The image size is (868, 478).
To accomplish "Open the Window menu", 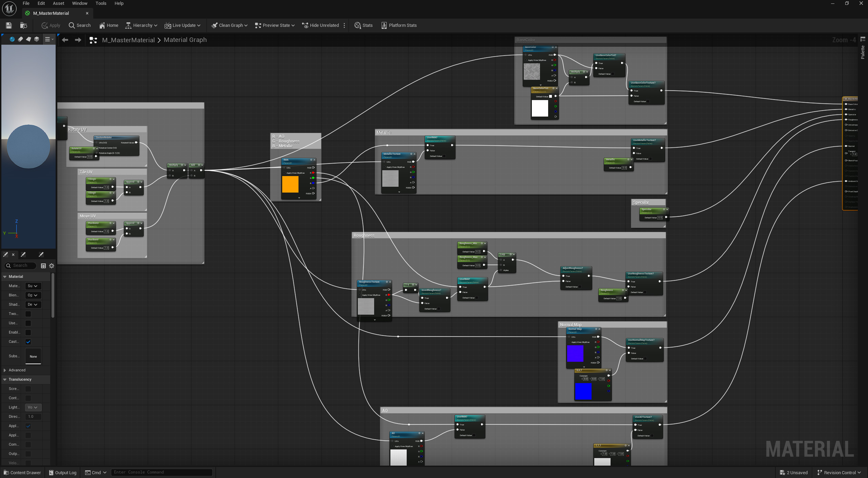I will (80, 3).
